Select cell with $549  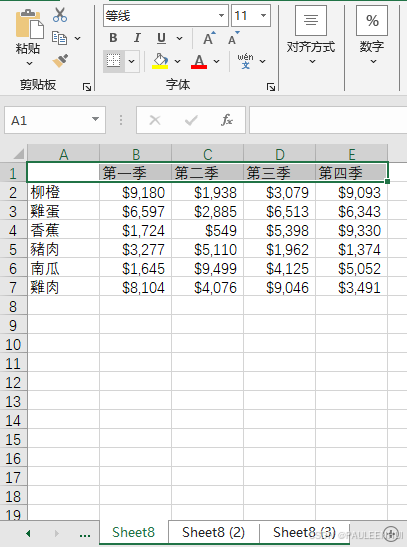[x=208, y=230]
